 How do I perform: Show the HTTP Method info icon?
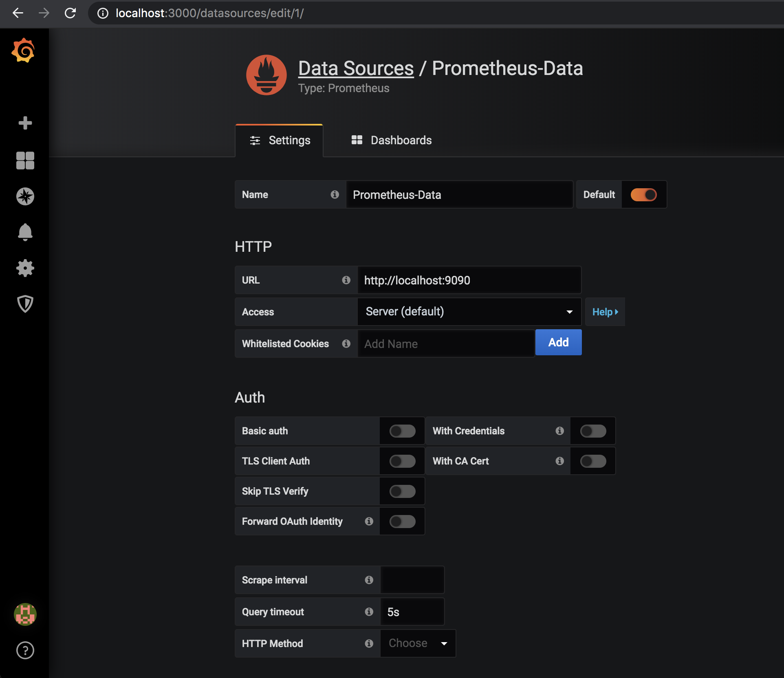[x=369, y=643]
